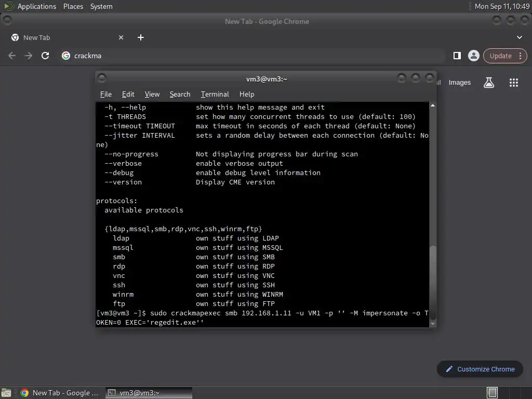The height and width of the screenshot is (399, 532).
Task: Open the Terminal menu in terminal
Action: point(215,95)
